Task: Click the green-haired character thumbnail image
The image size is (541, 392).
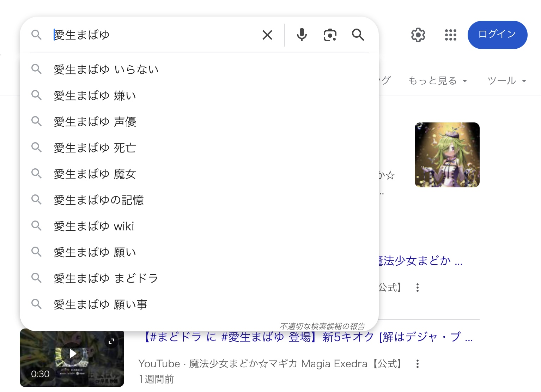Action: (447, 155)
